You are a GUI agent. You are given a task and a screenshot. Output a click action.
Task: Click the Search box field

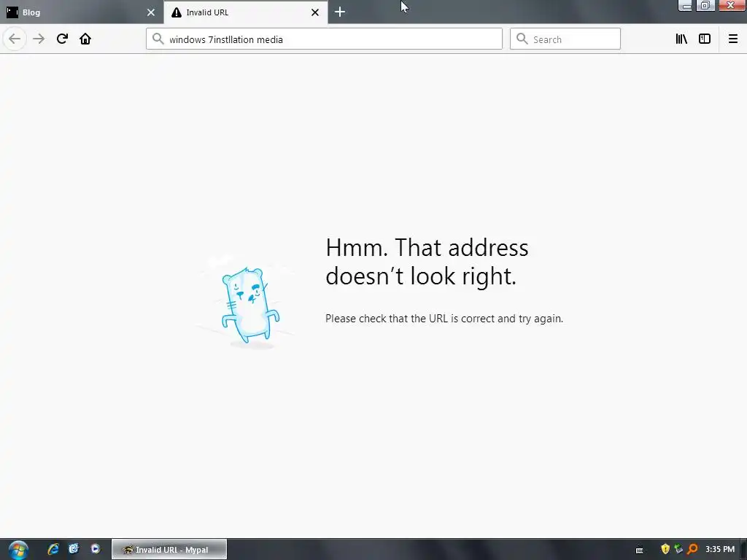(x=565, y=39)
